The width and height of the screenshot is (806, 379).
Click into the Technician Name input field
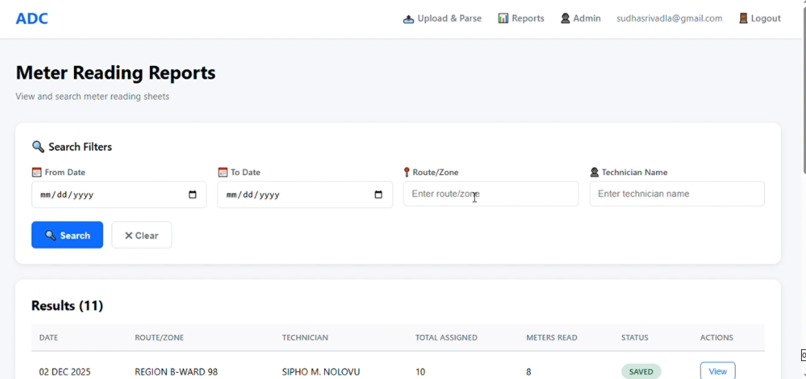click(x=677, y=194)
